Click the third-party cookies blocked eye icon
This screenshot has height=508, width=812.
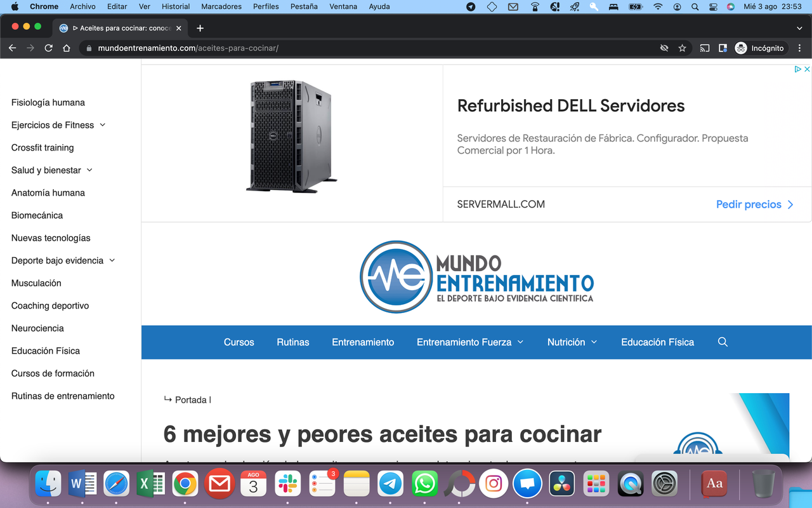pos(664,48)
